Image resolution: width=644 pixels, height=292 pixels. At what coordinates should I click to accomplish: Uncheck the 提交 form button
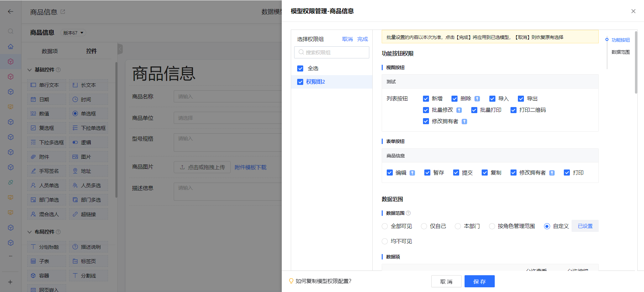(456, 173)
